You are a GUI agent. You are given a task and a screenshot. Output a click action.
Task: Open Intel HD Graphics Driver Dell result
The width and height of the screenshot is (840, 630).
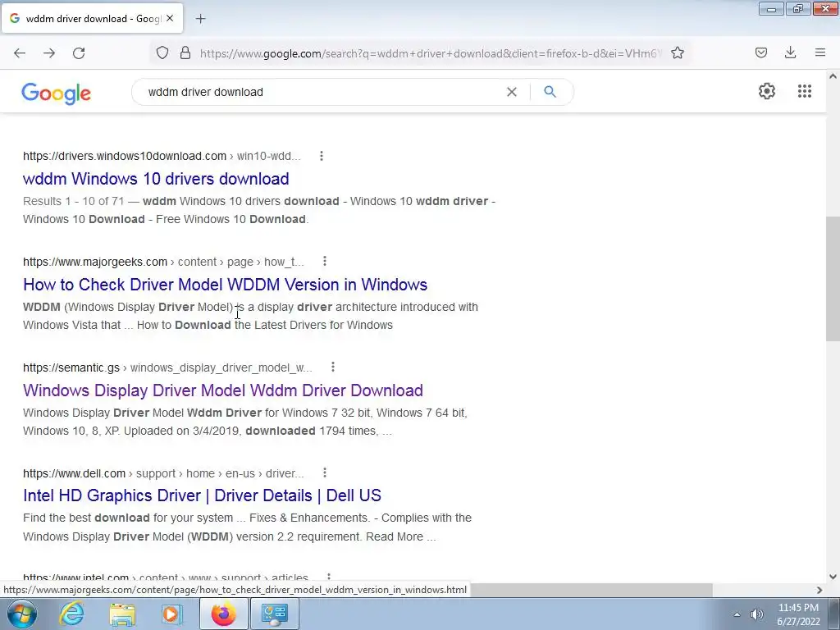(x=202, y=495)
